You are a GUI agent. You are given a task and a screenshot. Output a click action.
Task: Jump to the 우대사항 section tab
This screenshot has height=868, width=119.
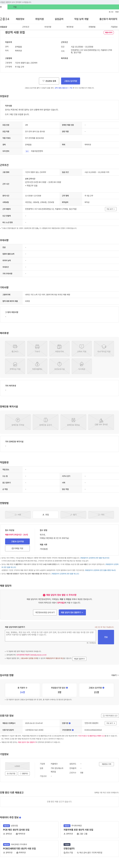point(48,27)
